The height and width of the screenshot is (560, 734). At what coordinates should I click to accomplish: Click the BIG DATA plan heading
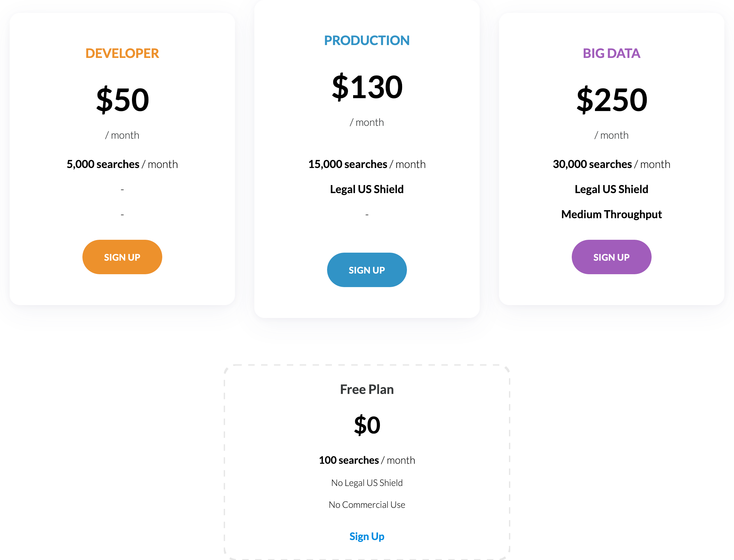(611, 53)
